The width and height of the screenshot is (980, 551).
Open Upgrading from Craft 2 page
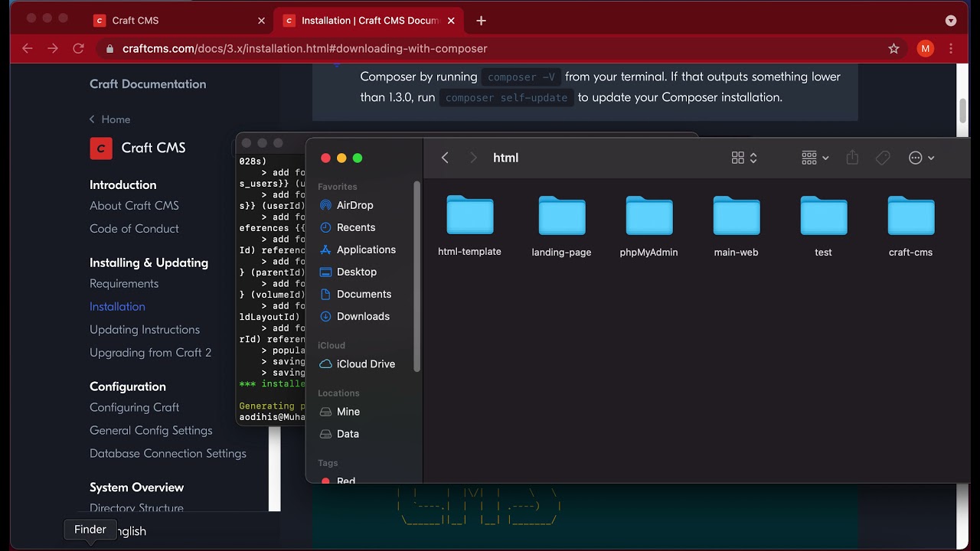pos(150,352)
